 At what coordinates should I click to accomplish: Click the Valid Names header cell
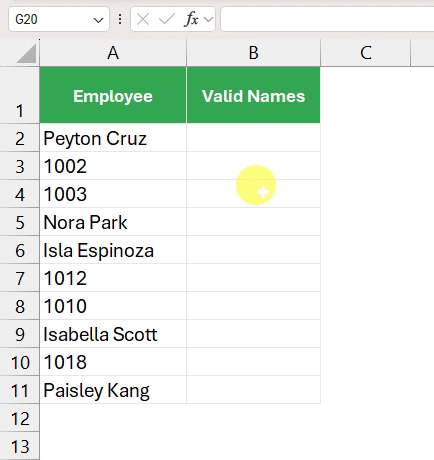(253, 95)
